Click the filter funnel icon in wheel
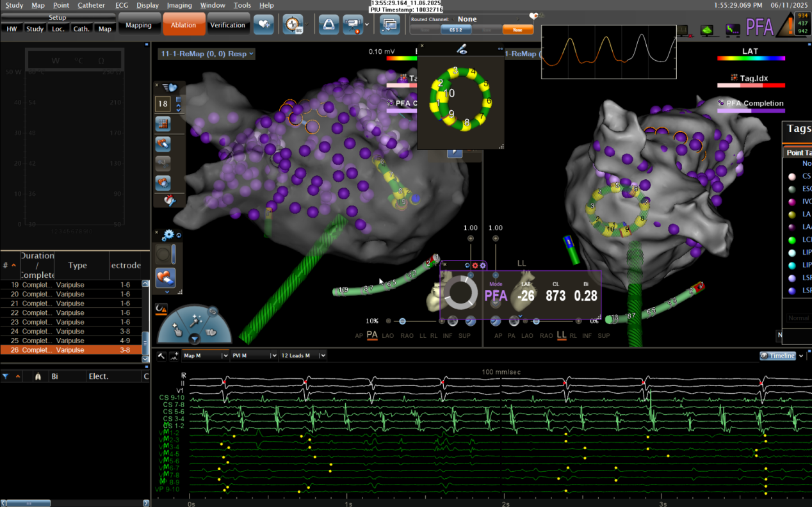Screen dimensions: 812x507 click(195, 339)
